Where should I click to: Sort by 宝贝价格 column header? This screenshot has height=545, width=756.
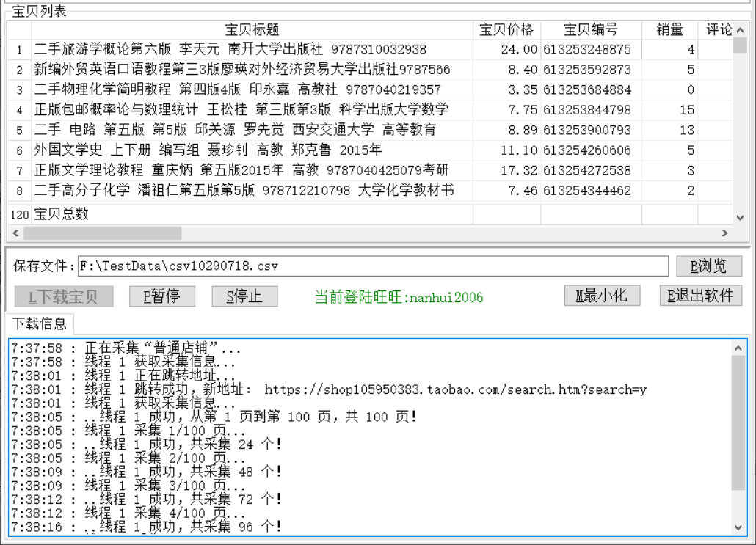pyautogui.click(x=506, y=30)
